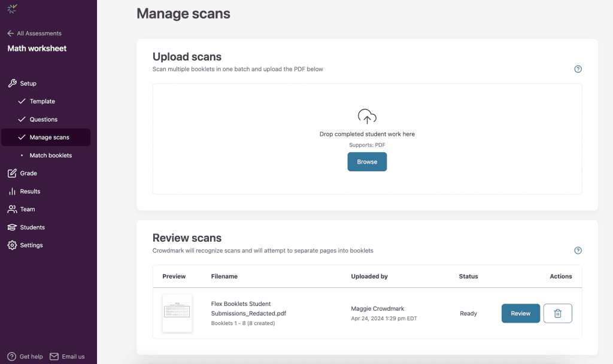The image size is (613, 364).
Task: Open Results in the sidebar
Action: click(30, 191)
